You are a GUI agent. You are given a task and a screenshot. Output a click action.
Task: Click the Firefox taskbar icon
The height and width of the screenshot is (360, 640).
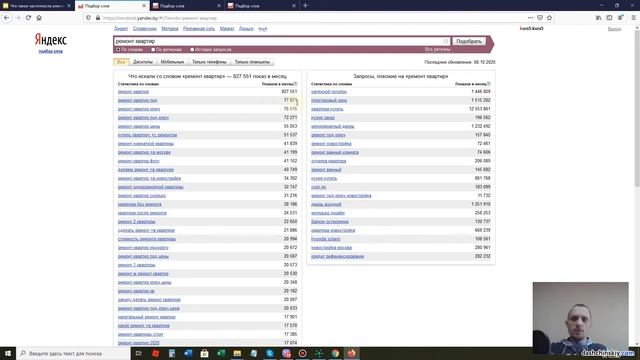coord(351,353)
